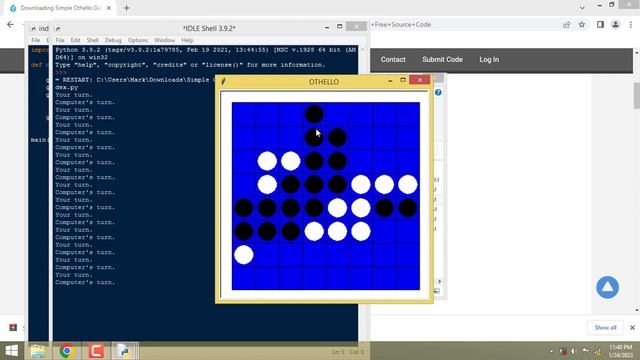Open the Shell menu in IDLE
Image resolution: width=640 pixels, height=360 pixels.
point(93,40)
